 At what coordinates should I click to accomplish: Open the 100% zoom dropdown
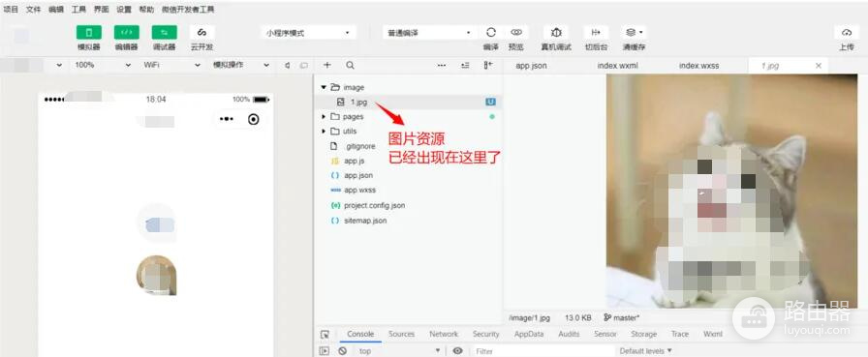103,65
